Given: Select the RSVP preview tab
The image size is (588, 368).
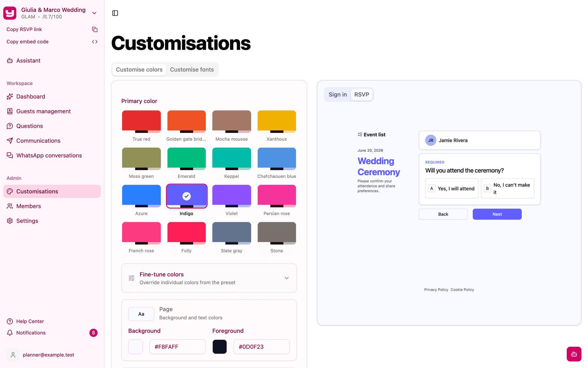Looking at the screenshot, I should pyautogui.click(x=362, y=95).
